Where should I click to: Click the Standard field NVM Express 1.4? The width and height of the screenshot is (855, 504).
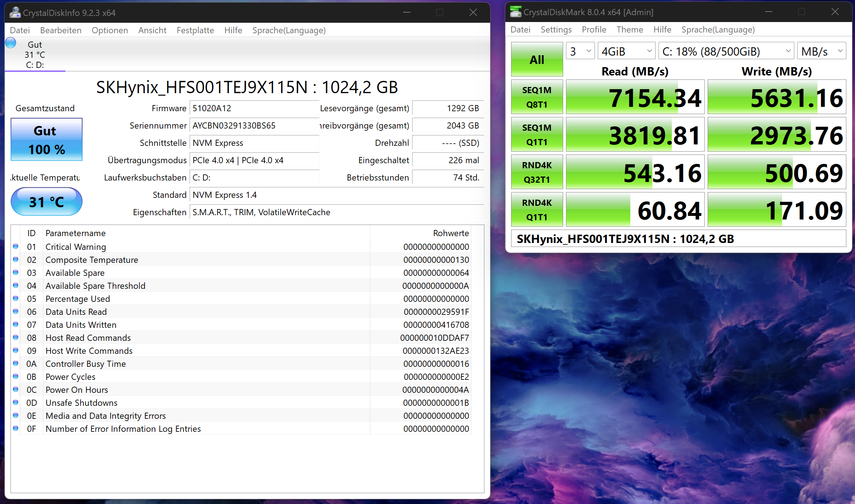[337, 195]
